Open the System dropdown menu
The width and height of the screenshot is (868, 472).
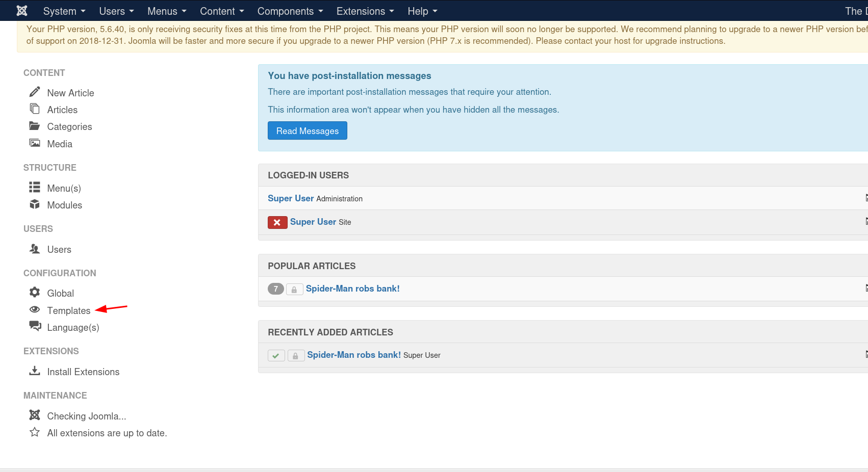[64, 11]
